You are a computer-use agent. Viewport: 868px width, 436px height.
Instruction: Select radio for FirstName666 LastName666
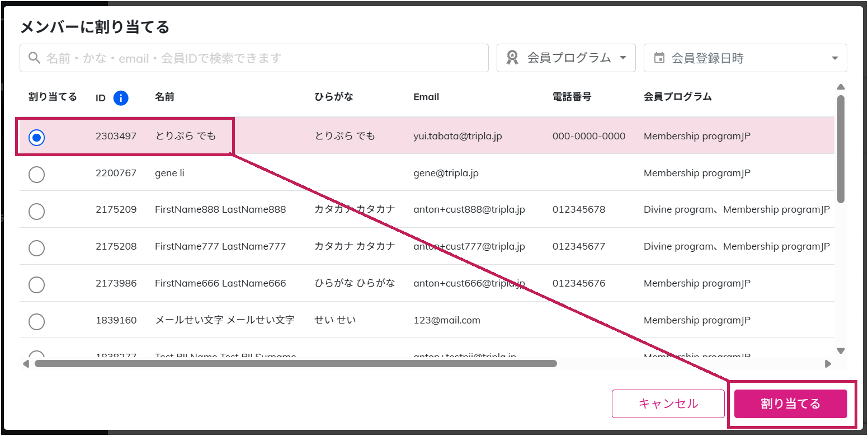pyautogui.click(x=36, y=285)
